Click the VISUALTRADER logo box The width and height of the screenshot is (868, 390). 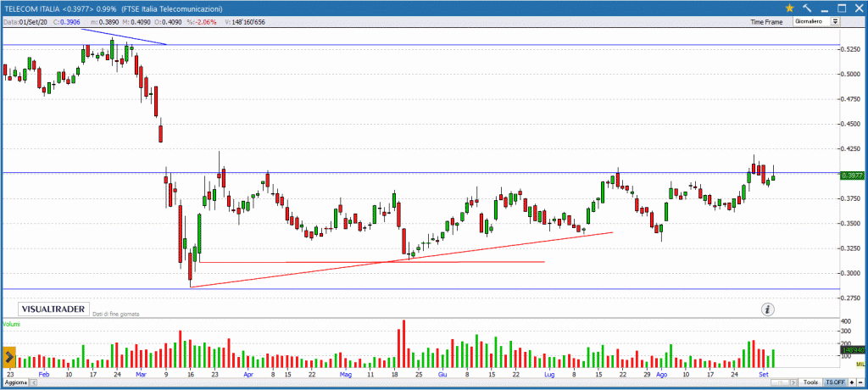click(x=53, y=309)
